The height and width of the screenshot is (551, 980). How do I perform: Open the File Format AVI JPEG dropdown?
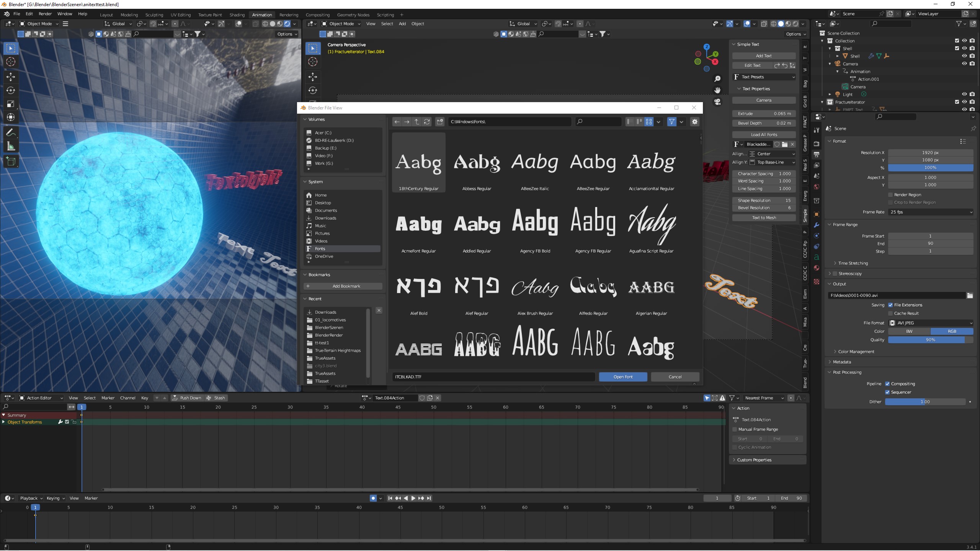click(x=930, y=323)
